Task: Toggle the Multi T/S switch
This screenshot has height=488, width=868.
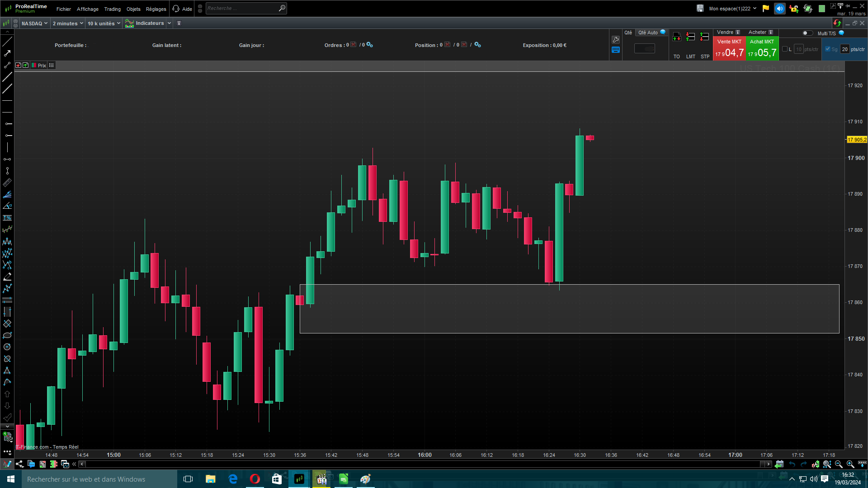Action: pos(807,33)
